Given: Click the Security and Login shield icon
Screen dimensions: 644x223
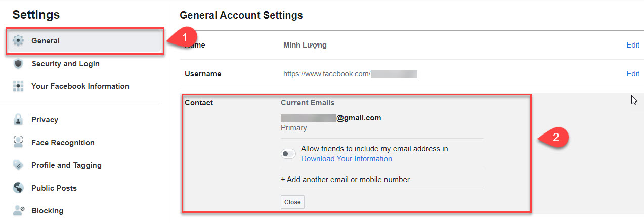Looking at the screenshot, I should [x=18, y=64].
